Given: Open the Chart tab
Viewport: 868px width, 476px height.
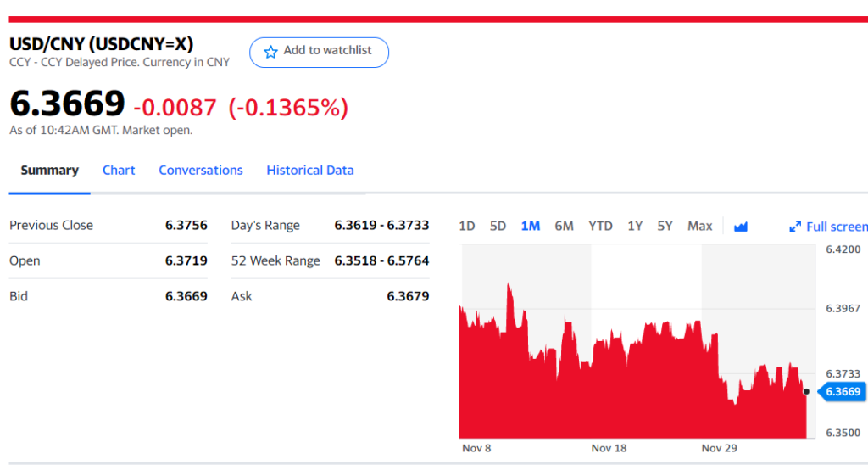Looking at the screenshot, I should point(119,171).
